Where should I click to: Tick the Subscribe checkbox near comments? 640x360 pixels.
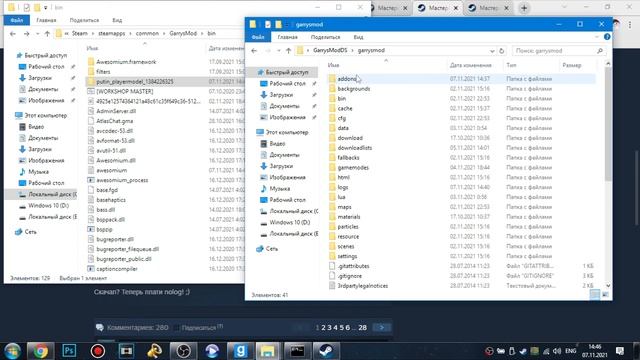177,328
